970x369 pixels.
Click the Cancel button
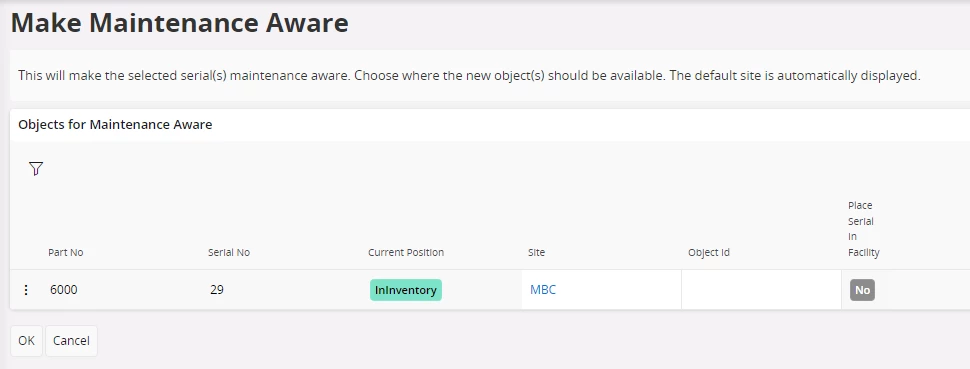pyautogui.click(x=71, y=341)
